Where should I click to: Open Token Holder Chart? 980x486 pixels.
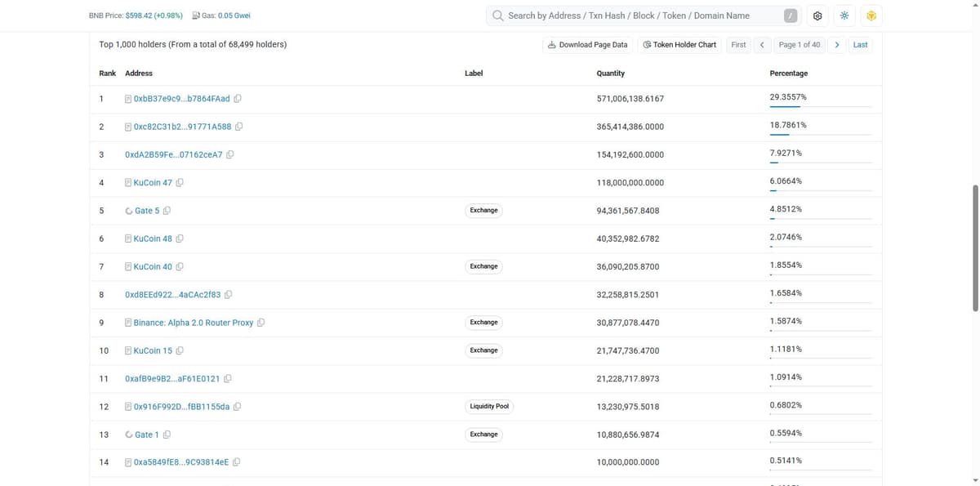[679, 45]
